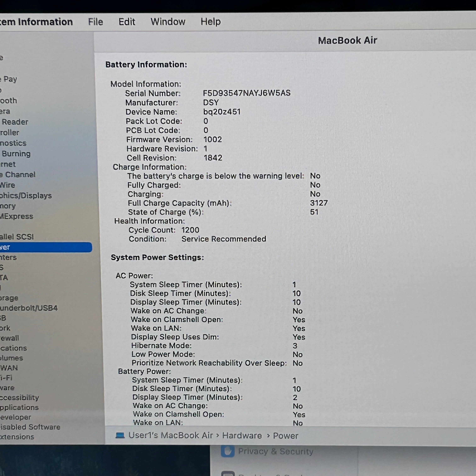Select Parallel SCSI in the sidebar

pyautogui.click(x=17, y=237)
